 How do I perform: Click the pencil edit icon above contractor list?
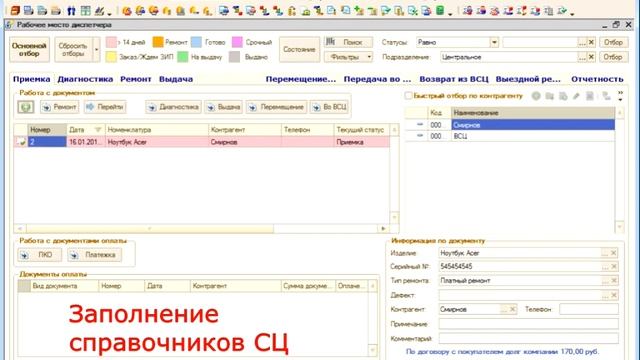[x=576, y=96]
